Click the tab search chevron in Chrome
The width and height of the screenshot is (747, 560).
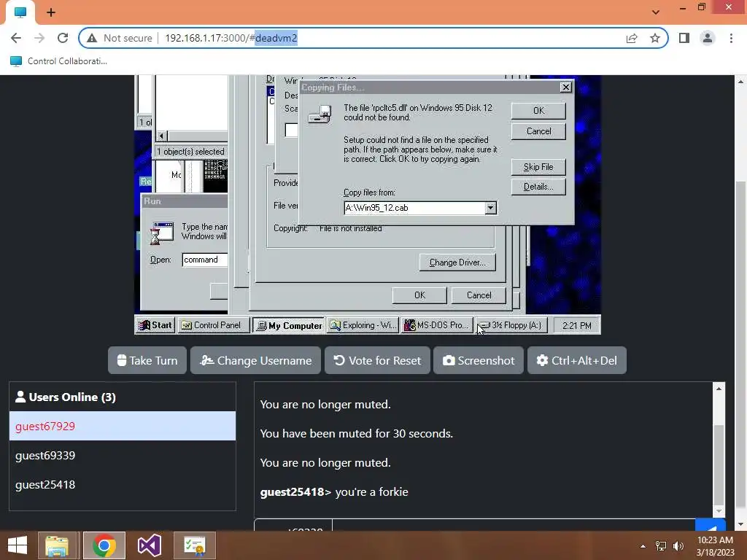click(x=656, y=12)
